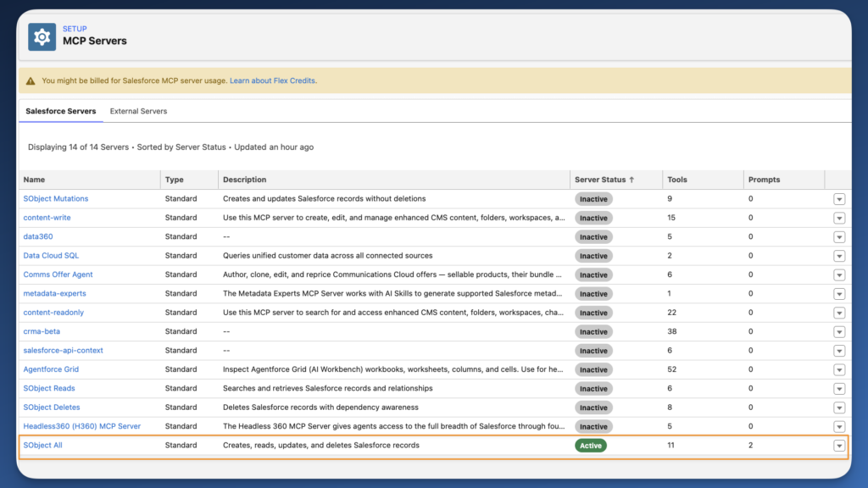The image size is (868, 488).
Task: Open row actions dropdown for SObject Mutations
Action: point(839,199)
